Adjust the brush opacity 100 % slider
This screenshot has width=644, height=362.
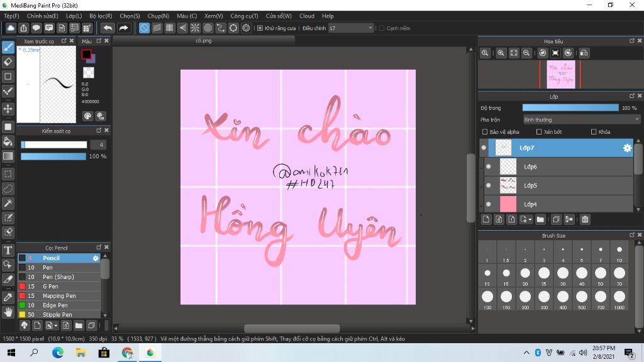[x=53, y=156]
